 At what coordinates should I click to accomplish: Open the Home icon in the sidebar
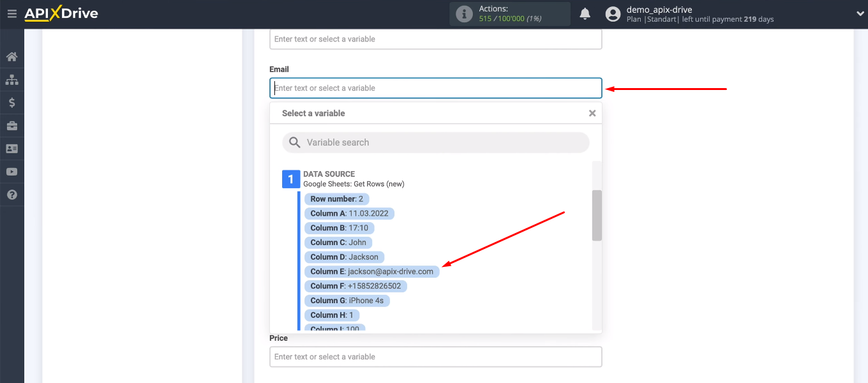point(11,56)
